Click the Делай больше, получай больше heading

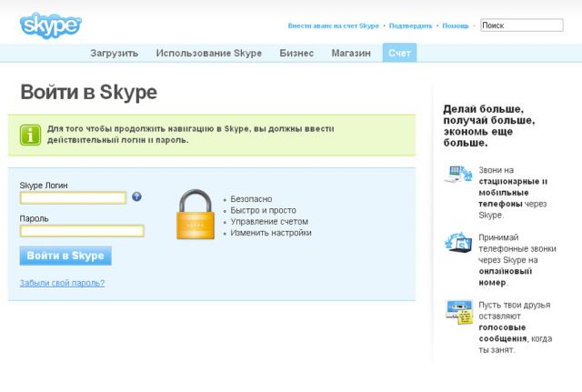[x=489, y=126]
